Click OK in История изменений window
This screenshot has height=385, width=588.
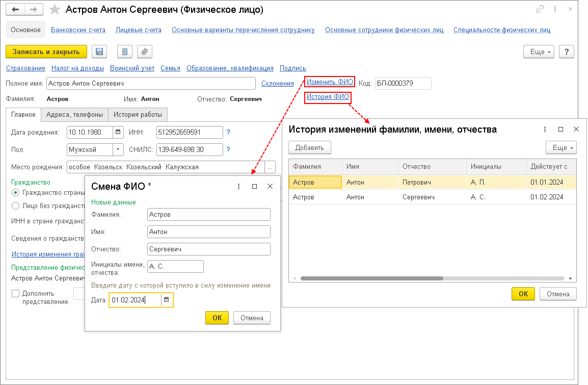tap(523, 294)
